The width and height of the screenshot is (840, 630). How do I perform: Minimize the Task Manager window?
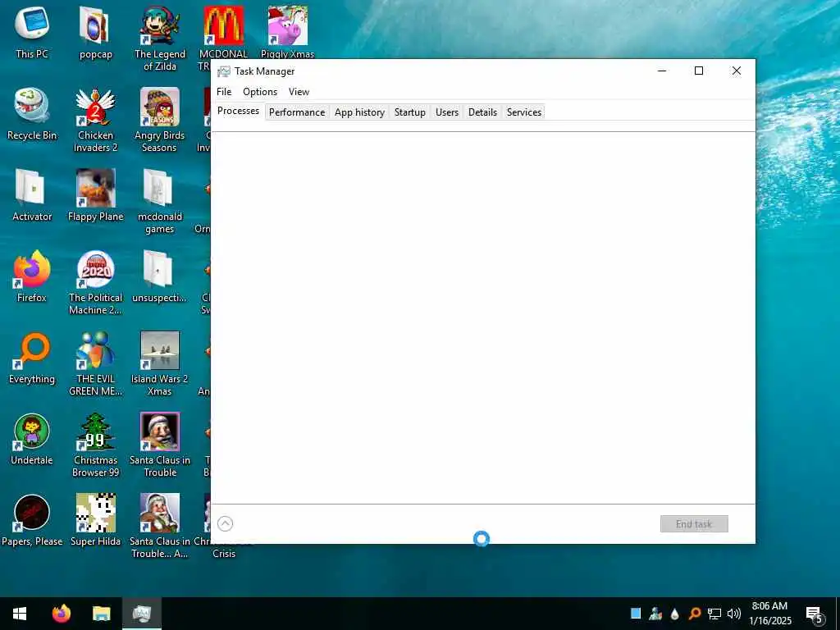pyautogui.click(x=662, y=71)
